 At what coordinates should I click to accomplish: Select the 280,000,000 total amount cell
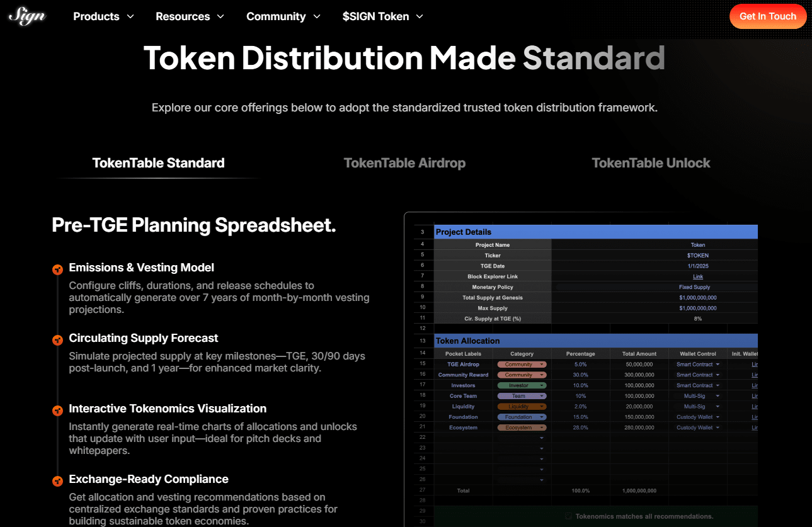639,428
